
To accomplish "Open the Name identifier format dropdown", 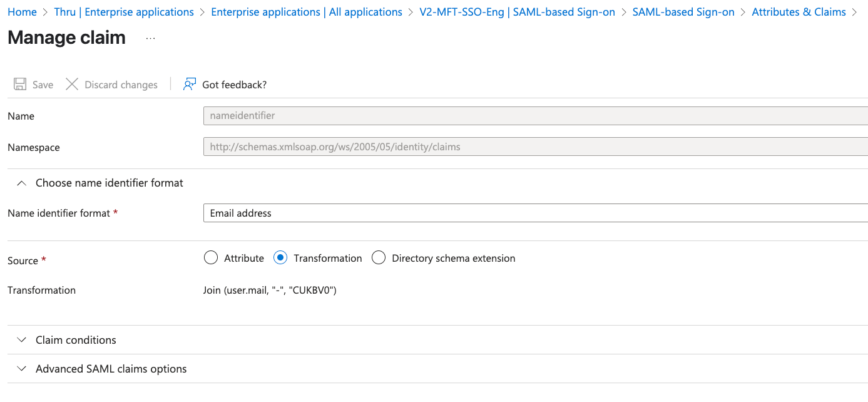I will pos(535,213).
